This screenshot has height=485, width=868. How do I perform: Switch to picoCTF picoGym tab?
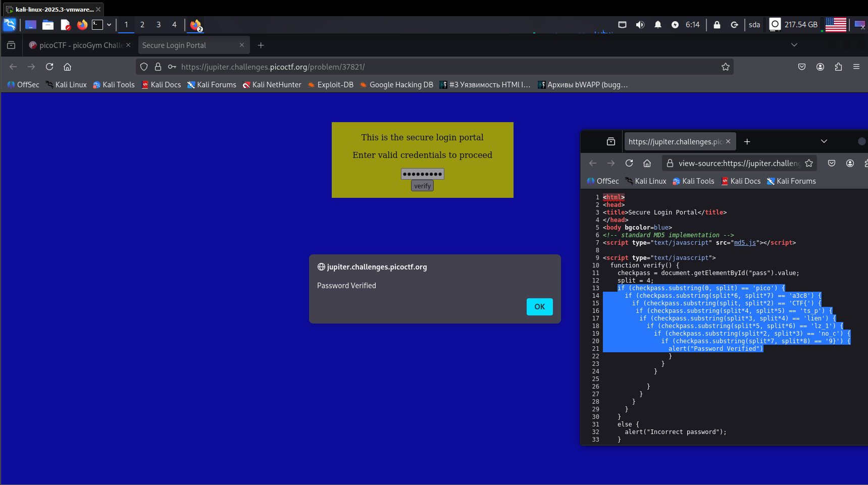[x=79, y=45]
